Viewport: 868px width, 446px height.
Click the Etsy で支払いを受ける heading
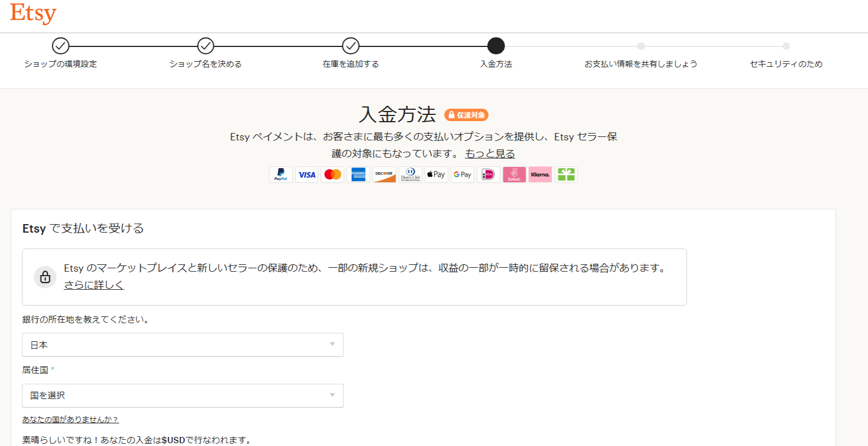pyautogui.click(x=83, y=228)
